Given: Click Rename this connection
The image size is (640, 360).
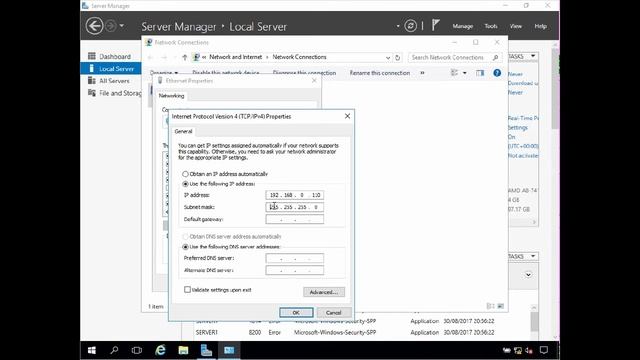Looking at the screenshot, I should tap(380, 73).
